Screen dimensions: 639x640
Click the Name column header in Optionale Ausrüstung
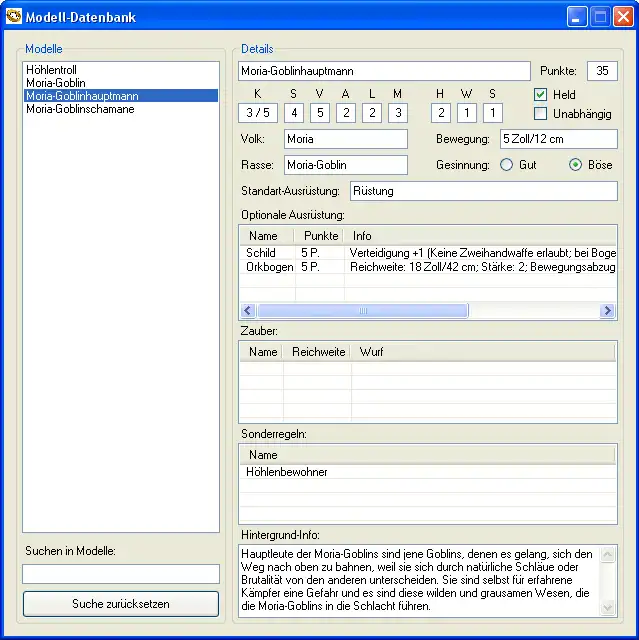[x=267, y=236]
